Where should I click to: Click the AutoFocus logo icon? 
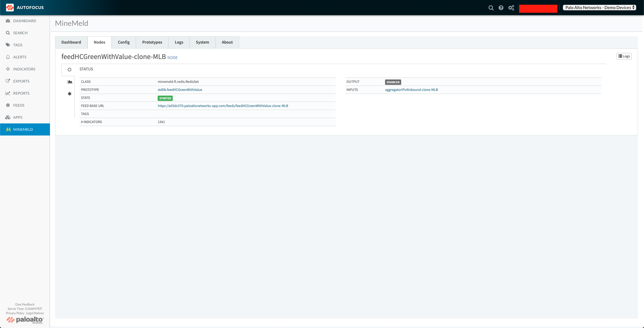click(10, 7)
